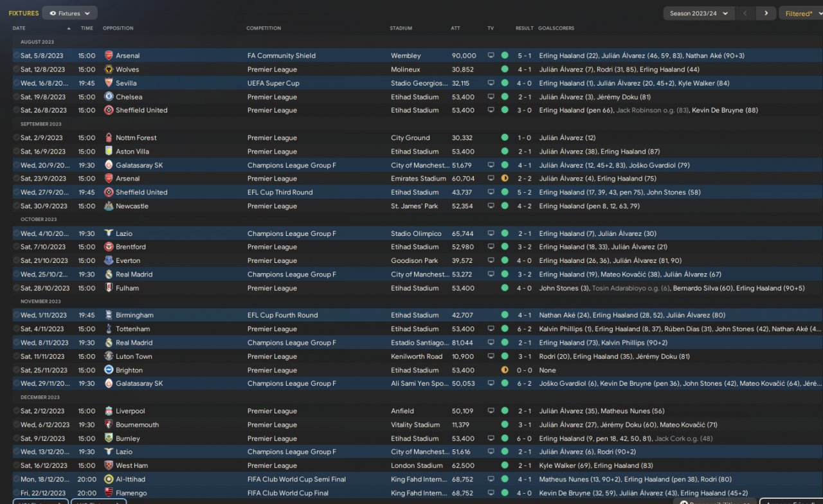The height and width of the screenshot is (504, 823).
Task: Sort fixtures by the Opposition column header
Action: click(118, 28)
